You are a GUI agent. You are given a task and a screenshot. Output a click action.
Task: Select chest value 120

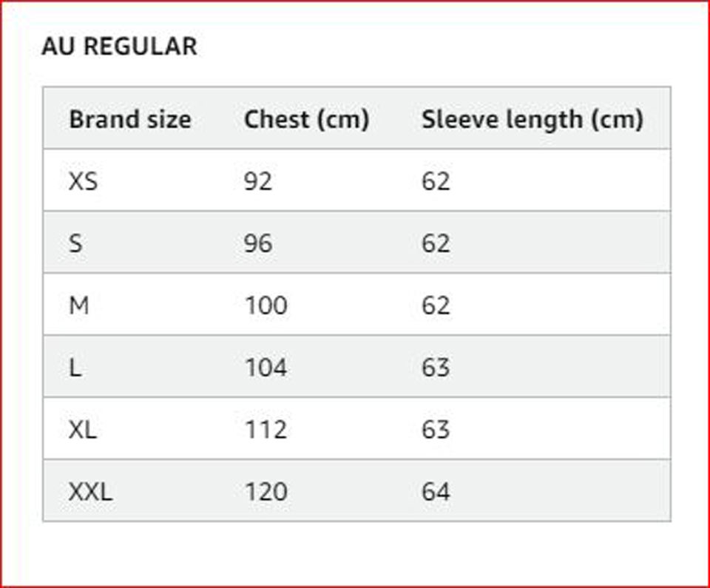coord(266,492)
